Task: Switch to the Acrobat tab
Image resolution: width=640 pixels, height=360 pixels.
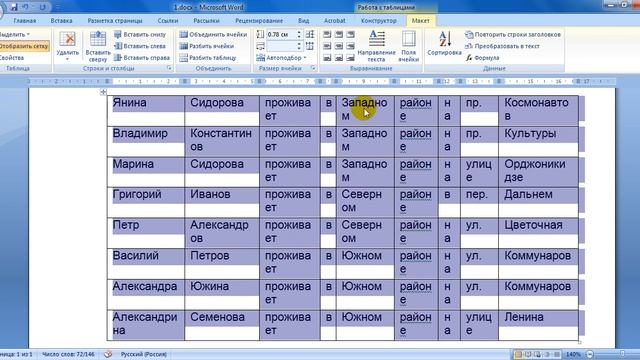Action: click(335, 20)
